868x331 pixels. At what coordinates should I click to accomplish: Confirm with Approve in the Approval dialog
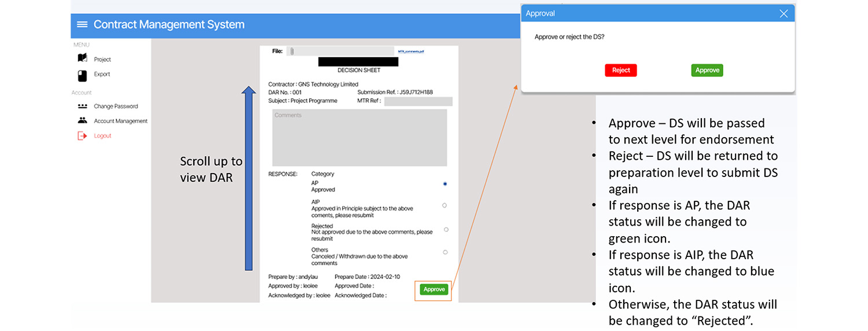point(707,70)
